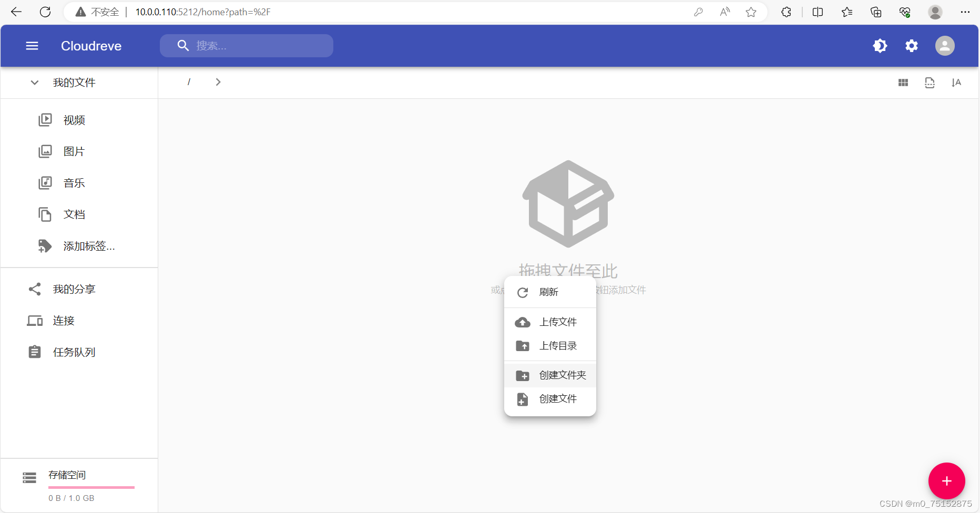Click the 不安全 security warning
This screenshot has width=980, height=513.
(x=97, y=12)
